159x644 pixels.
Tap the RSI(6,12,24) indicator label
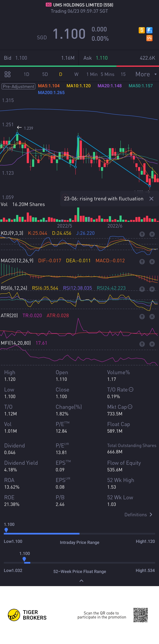coord(14,288)
